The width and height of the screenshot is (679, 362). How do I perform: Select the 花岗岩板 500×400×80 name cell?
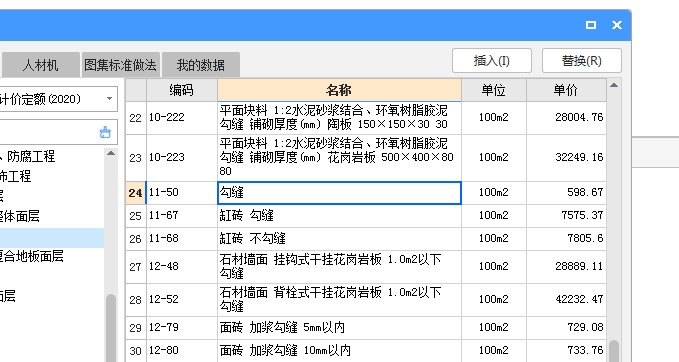click(x=339, y=158)
